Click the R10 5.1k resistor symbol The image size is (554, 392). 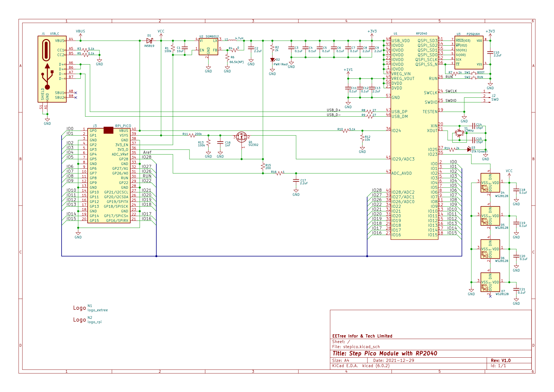click(x=346, y=131)
